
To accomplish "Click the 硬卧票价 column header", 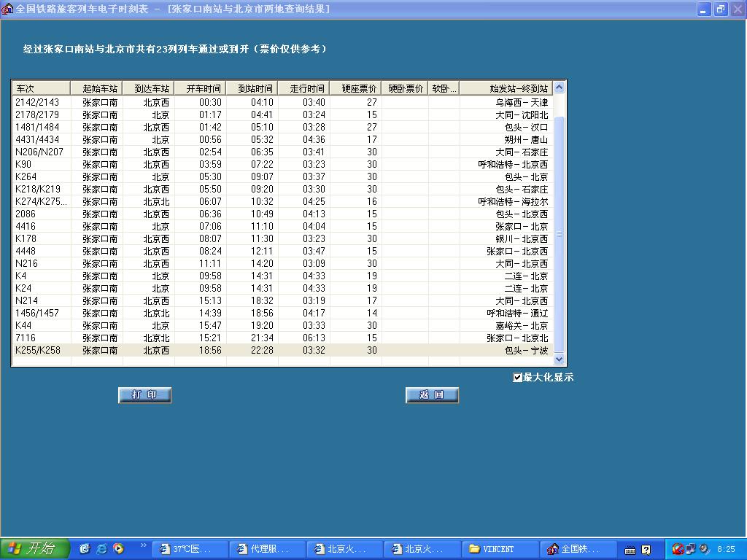I will click(404, 88).
